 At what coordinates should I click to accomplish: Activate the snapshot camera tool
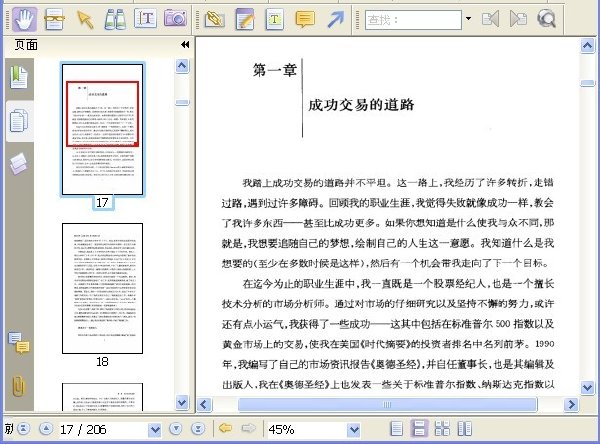(175, 18)
